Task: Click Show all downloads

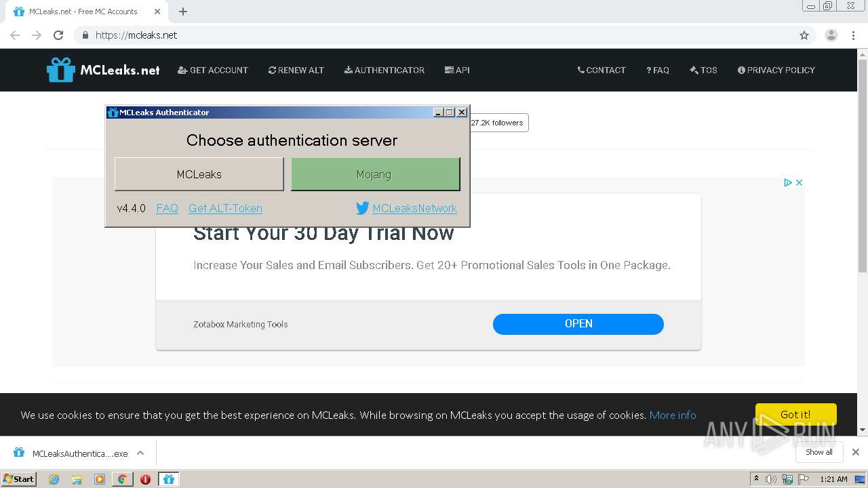Action: 819,452
